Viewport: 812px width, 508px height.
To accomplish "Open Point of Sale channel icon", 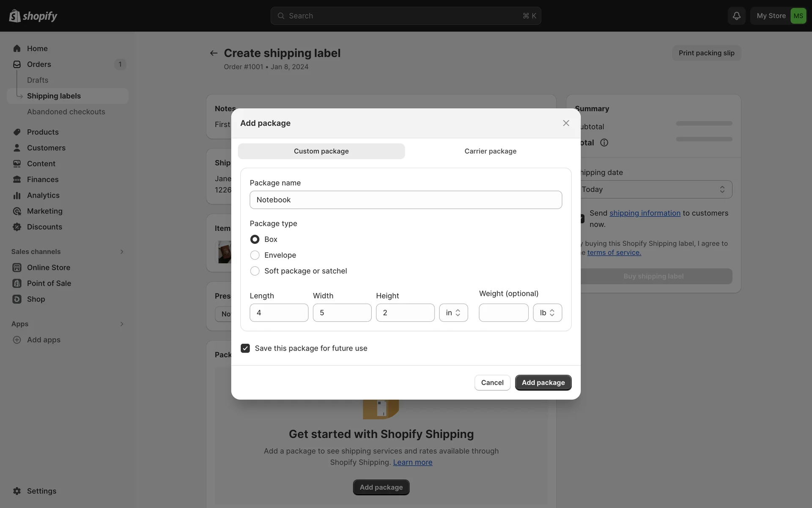I will click(17, 283).
